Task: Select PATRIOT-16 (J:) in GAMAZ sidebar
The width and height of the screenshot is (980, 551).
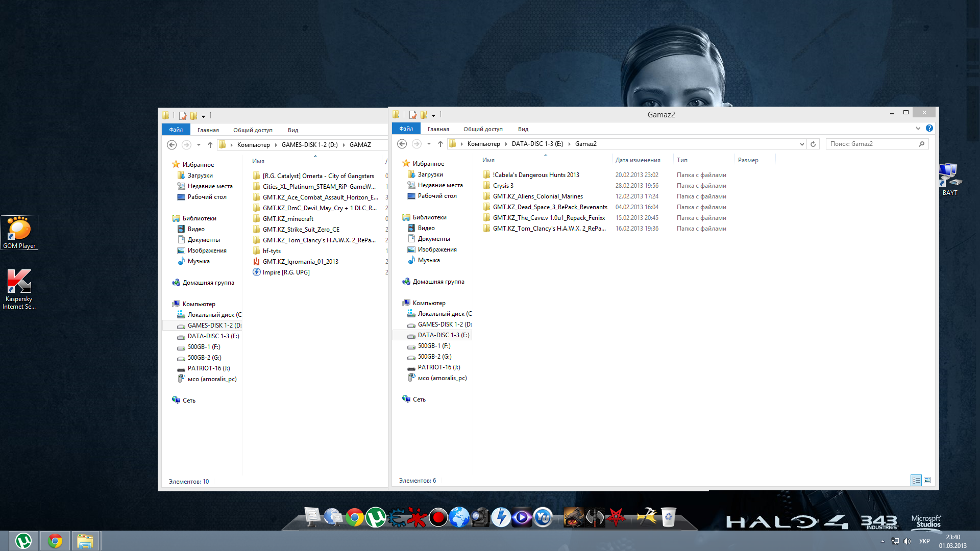Action: pyautogui.click(x=209, y=368)
